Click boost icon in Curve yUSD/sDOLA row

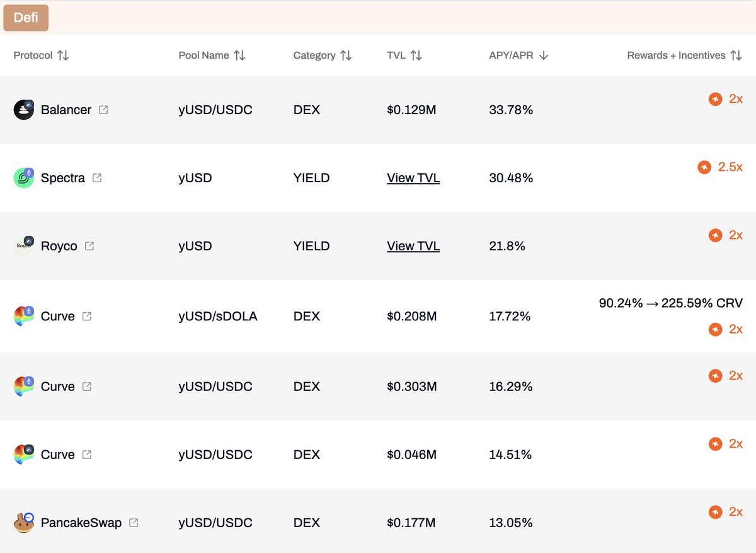(x=715, y=329)
